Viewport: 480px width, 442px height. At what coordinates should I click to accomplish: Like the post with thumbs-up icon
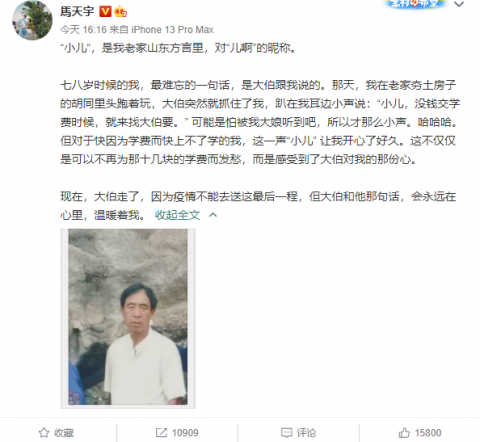tap(404, 433)
